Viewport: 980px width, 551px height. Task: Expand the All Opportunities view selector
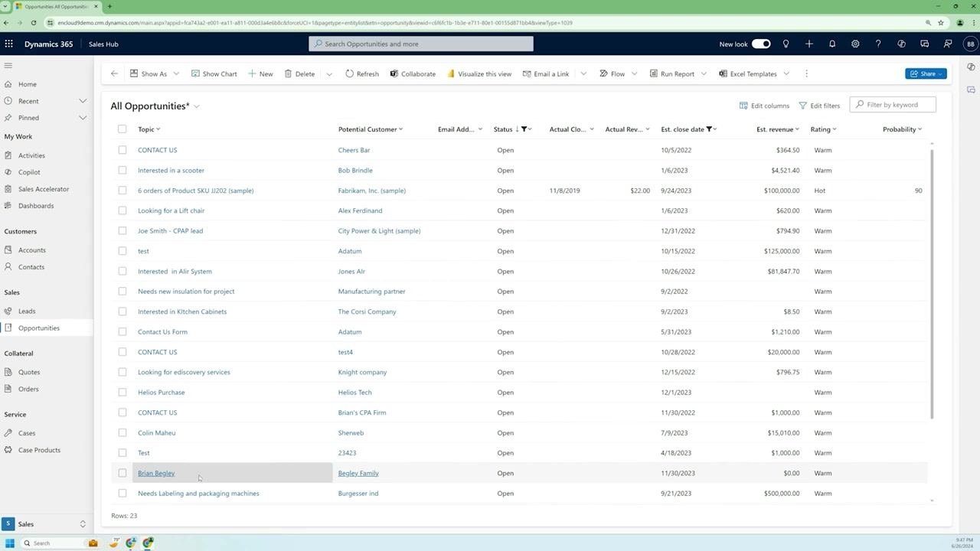(197, 106)
